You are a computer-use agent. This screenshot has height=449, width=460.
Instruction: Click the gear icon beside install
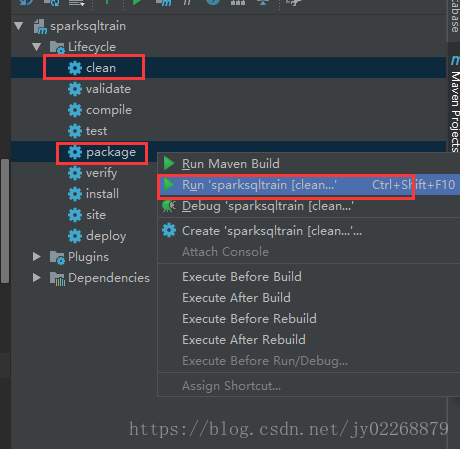click(75, 194)
